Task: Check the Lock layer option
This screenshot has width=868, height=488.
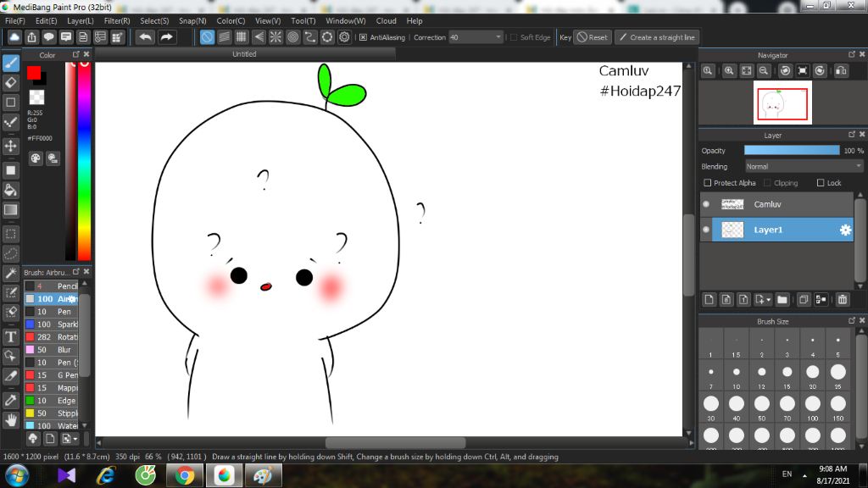Action: (x=821, y=183)
